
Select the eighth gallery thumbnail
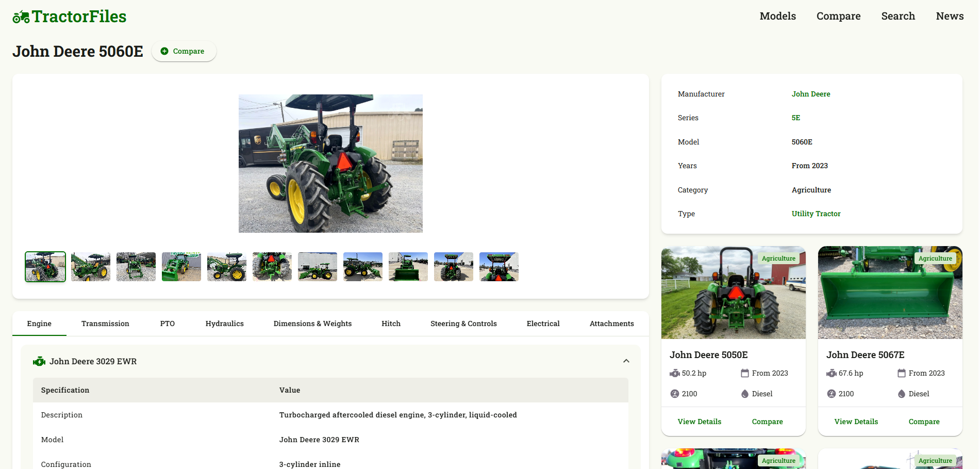pyautogui.click(x=363, y=267)
